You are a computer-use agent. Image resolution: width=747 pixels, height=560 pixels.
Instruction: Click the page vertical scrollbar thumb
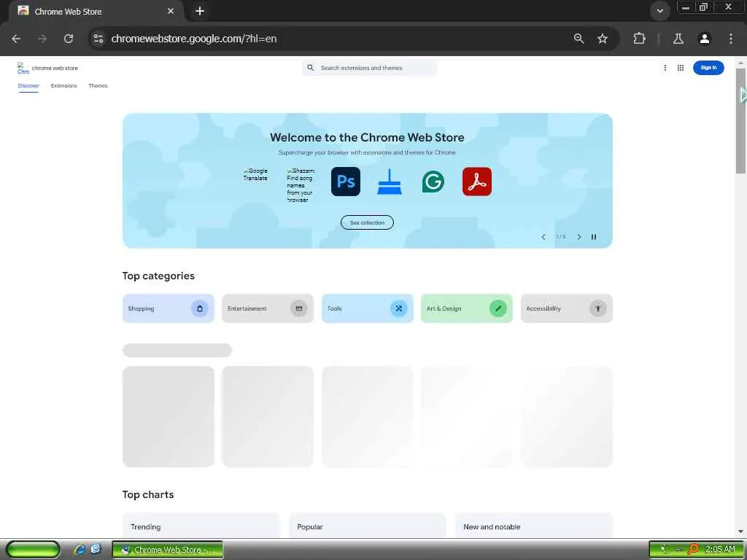pyautogui.click(x=741, y=122)
